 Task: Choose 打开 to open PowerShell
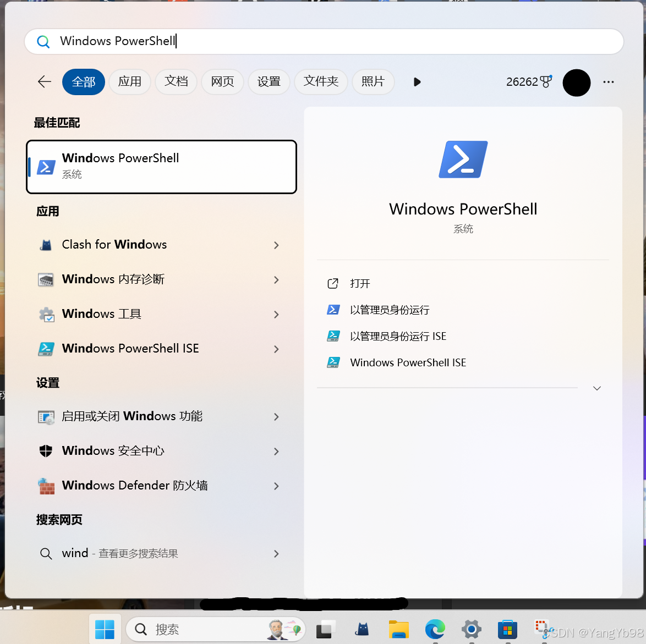click(x=360, y=283)
